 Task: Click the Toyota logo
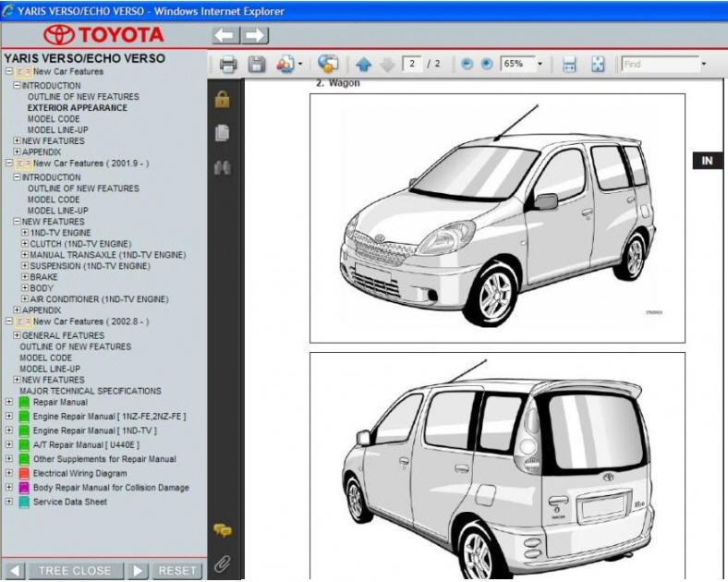(104, 35)
